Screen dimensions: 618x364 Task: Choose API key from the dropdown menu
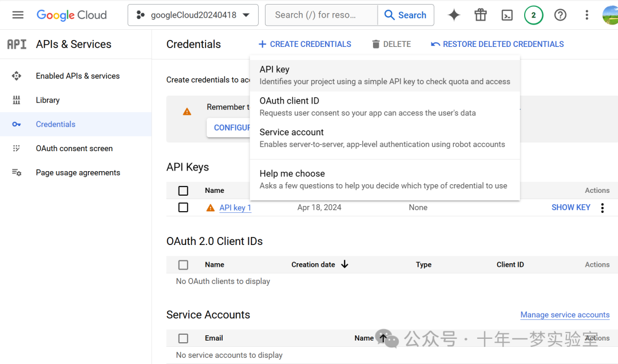[x=385, y=76]
